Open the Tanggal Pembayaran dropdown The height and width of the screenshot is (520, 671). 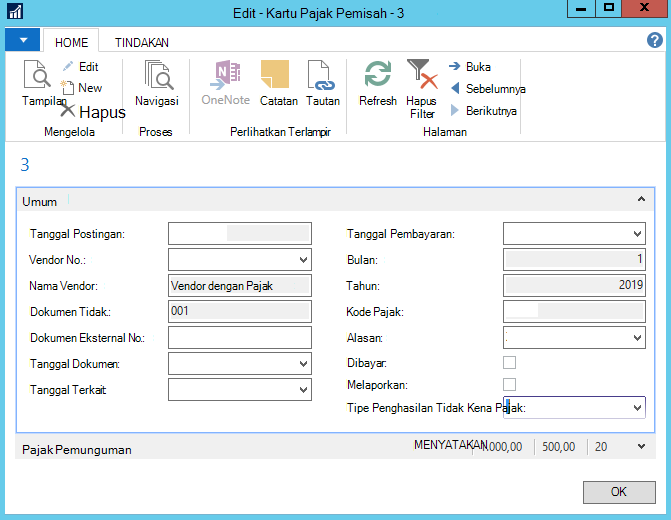(637, 234)
